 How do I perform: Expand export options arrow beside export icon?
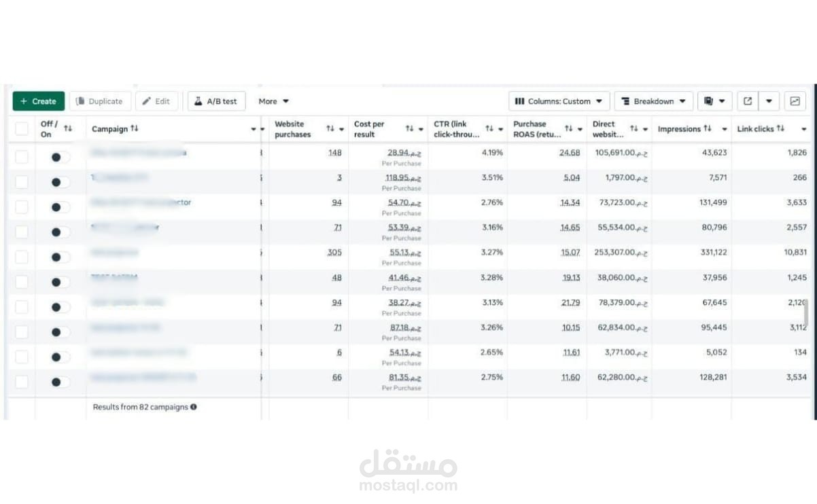[x=769, y=101]
